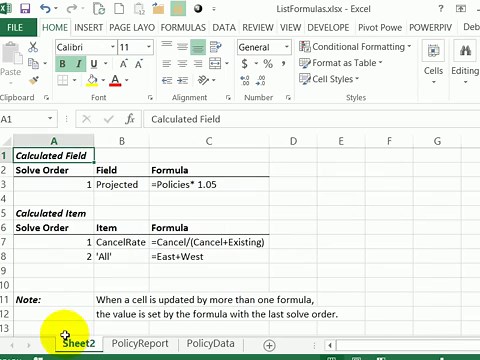This screenshot has width=480, height=360.
Task: Toggle Italic formatting
Action: click(x=78, y=63)
